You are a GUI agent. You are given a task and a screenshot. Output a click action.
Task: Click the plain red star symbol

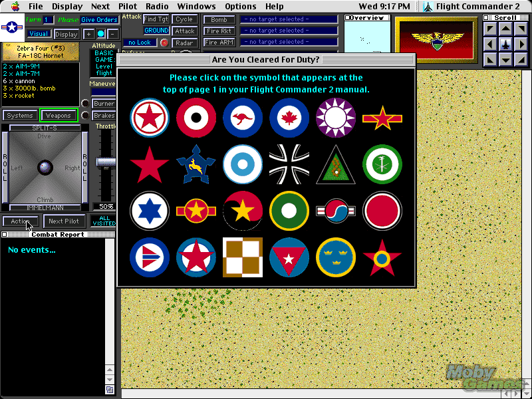coord(149,164)
